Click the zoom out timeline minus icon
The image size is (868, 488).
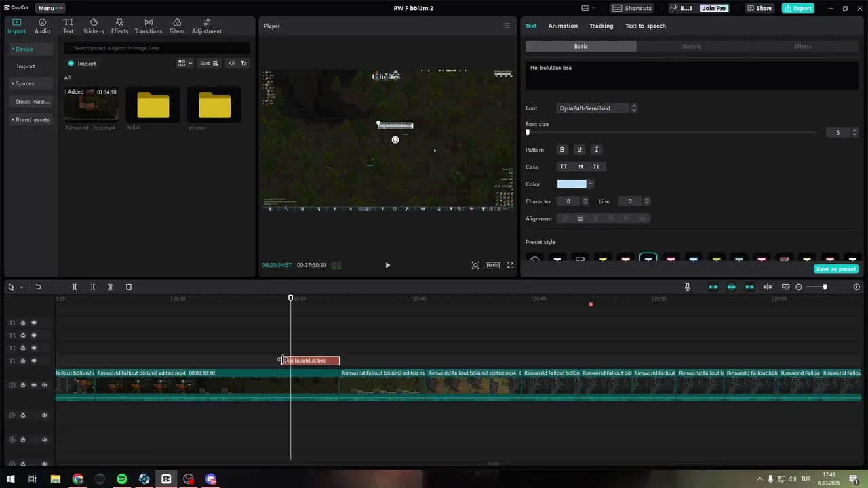coord(799,287)
